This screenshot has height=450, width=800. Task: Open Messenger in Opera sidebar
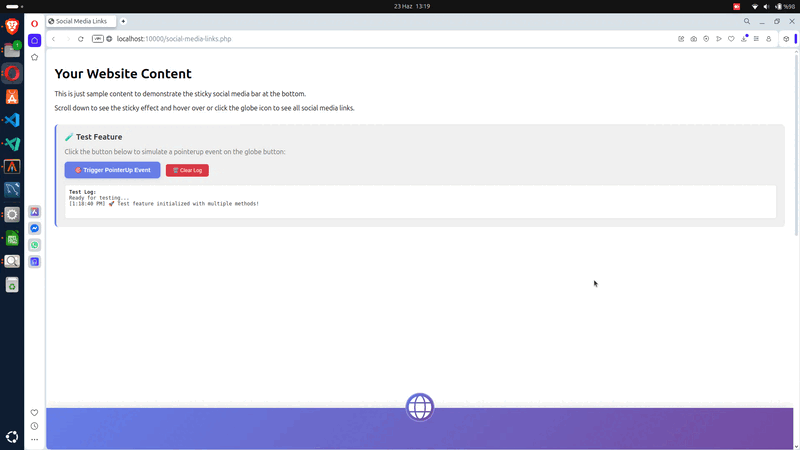(34, 228)
